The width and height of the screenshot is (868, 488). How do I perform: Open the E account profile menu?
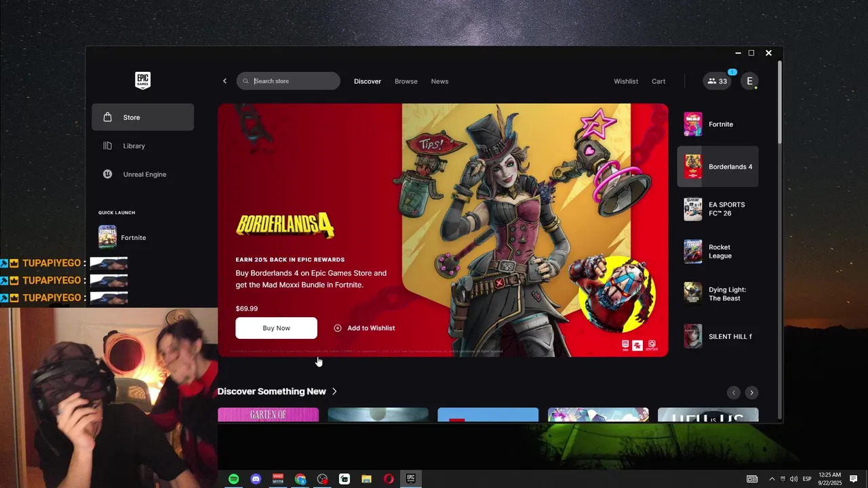749,81
